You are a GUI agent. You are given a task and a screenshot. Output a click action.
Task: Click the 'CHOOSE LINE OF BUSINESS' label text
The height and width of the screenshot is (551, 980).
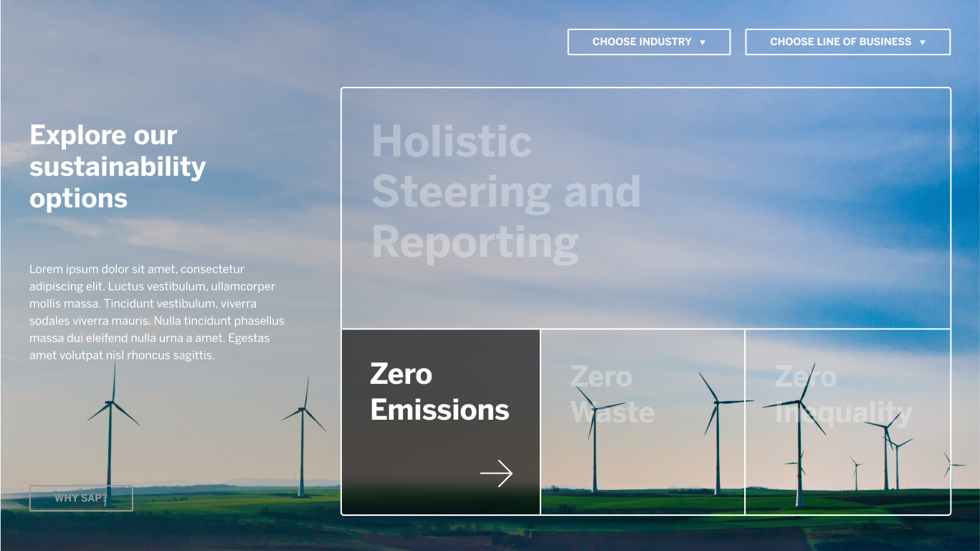[840, 42]
